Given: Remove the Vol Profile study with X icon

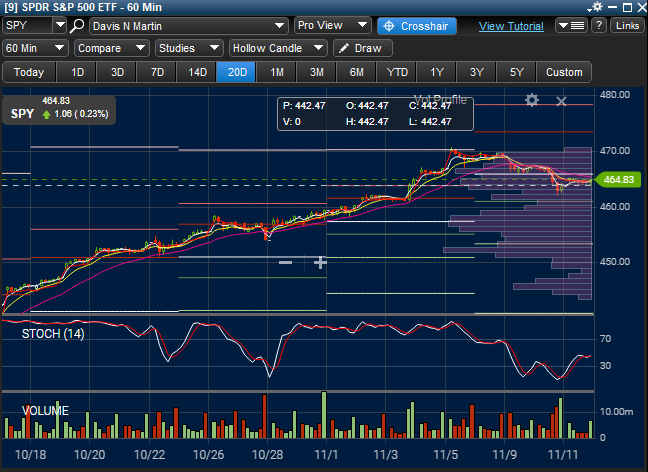Looking at the screenshot, I should 561,101.
